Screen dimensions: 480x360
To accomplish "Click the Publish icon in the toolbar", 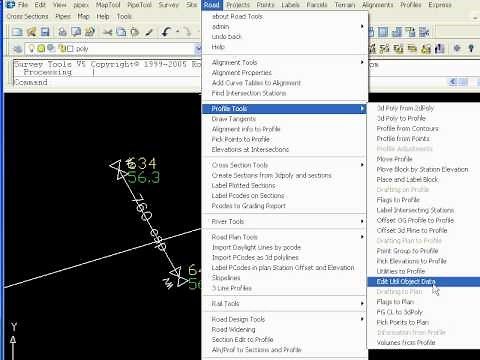I will click(90, 32).
